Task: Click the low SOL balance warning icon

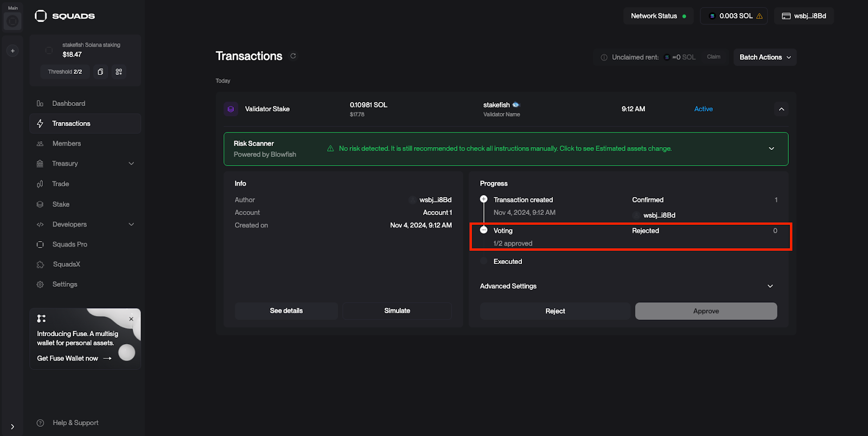Action: click(759, 16)
